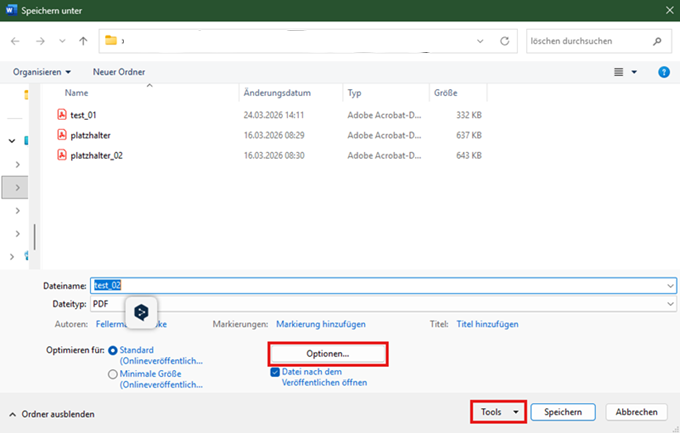680x433 pixels.
Task: Expand the address bar path dropdown
Action: coord(480,41)
